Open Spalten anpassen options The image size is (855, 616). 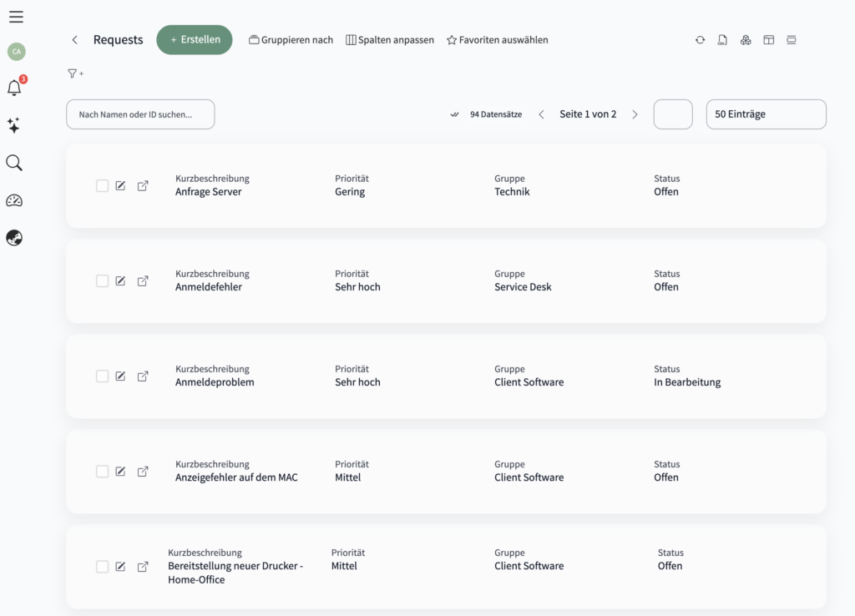click(390, 40)
